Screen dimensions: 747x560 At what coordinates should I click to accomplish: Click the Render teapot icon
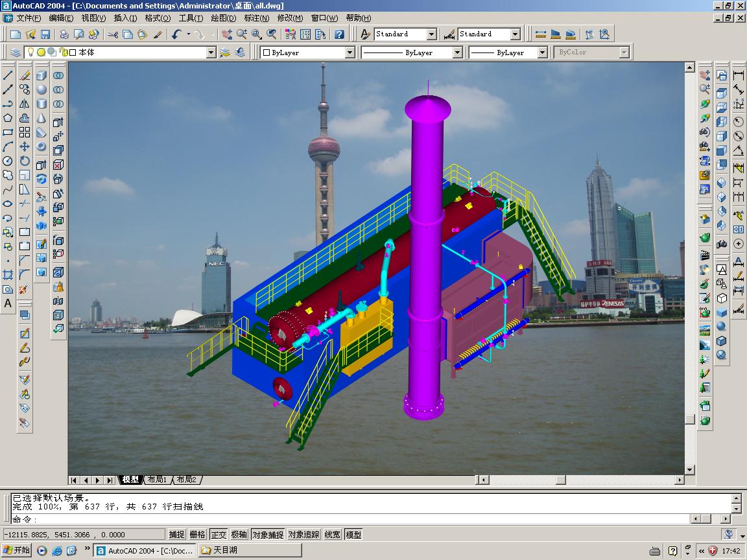click(x=705, y=237)
